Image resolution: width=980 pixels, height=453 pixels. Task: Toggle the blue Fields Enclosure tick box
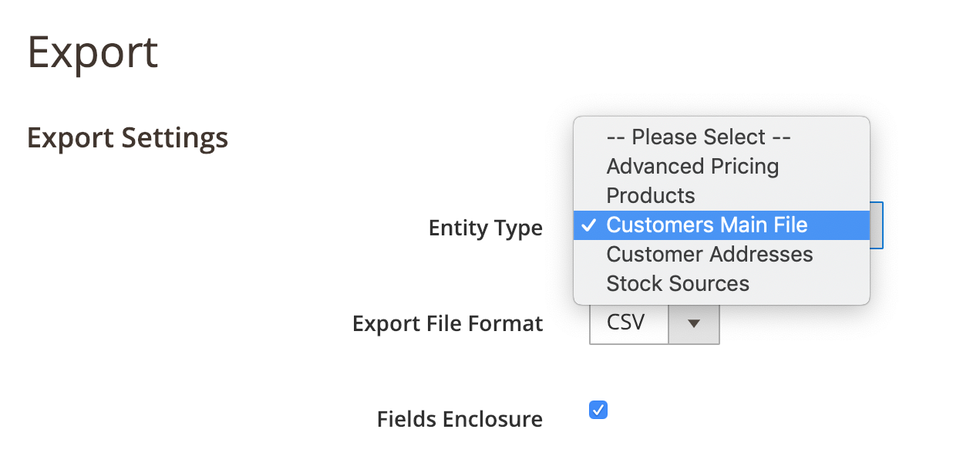point(598,410)
